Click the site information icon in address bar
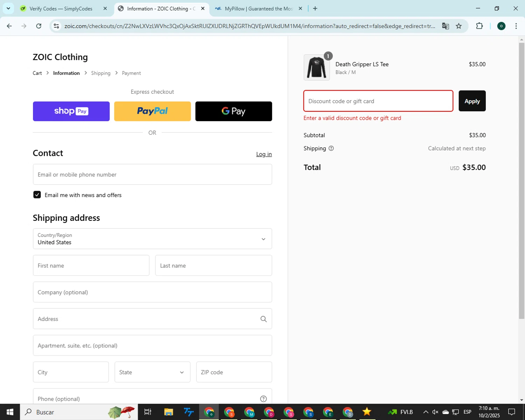Viewport: 525px width, 420px height. coord(56,26)
